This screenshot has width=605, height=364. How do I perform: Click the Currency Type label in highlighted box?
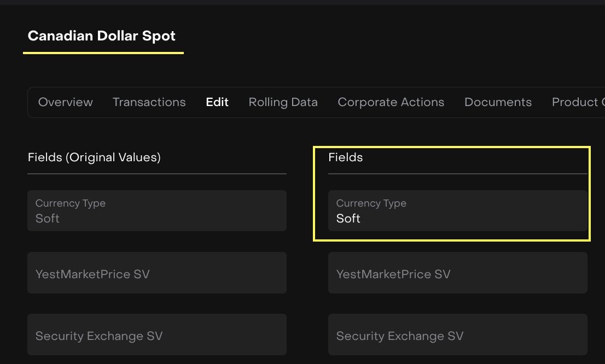click(x=371, y=203)
